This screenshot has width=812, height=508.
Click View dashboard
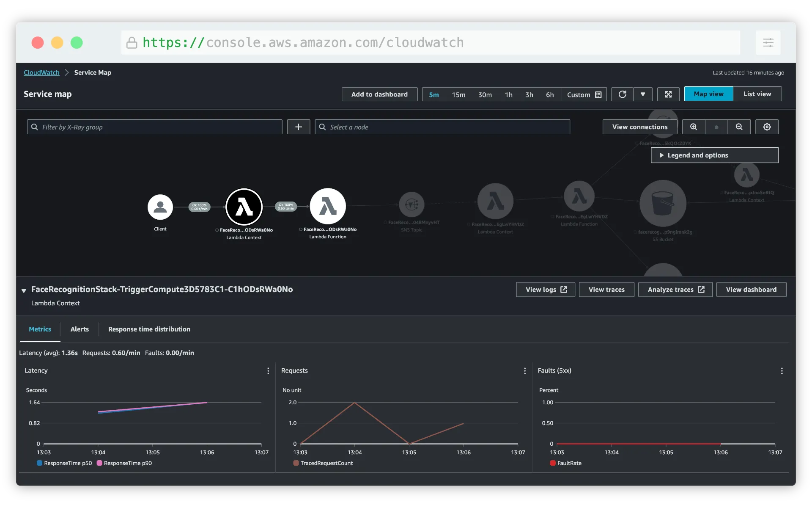[752, 290]
